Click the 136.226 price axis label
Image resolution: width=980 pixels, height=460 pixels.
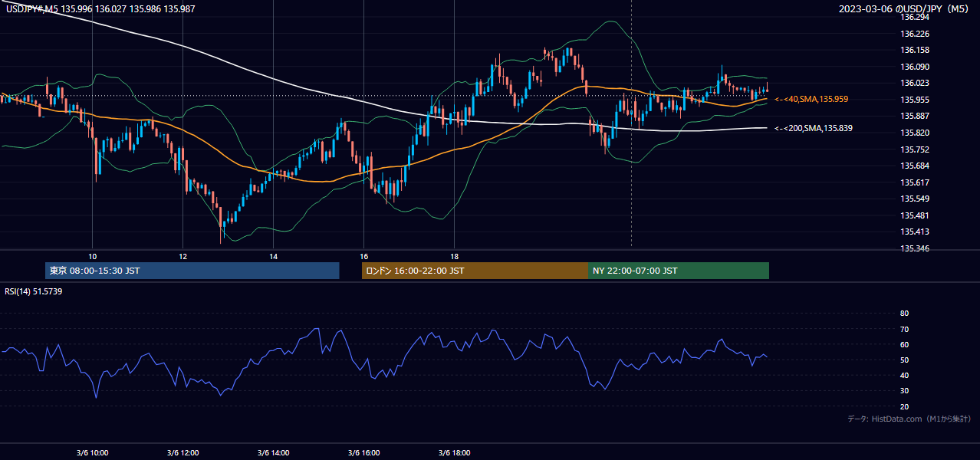point(914,34)
